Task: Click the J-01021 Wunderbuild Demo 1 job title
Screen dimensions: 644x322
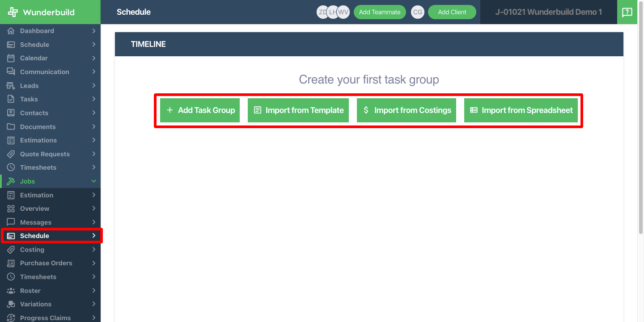Action: pyautogui.click(x=549, y=12)
